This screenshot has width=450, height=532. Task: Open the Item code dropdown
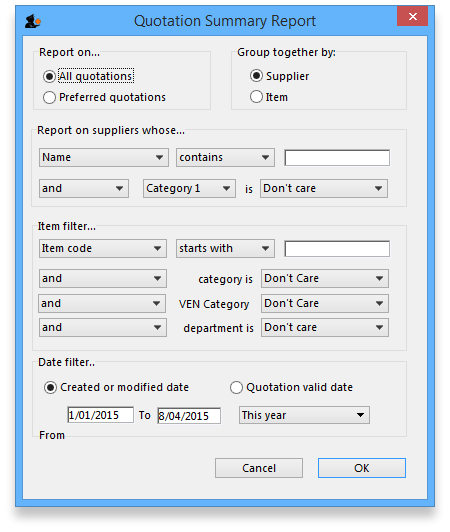pyautogui.click(x=102, y=249)
